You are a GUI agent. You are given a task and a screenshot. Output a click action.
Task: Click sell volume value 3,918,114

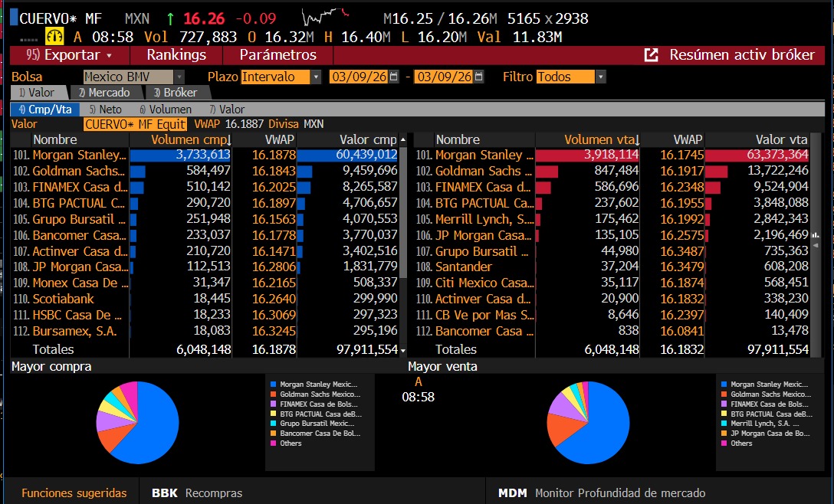611,155
